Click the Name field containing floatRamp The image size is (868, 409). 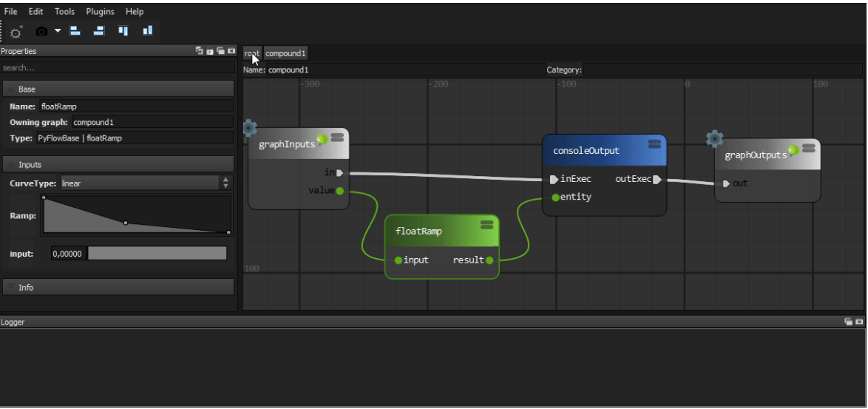(136, 107)
